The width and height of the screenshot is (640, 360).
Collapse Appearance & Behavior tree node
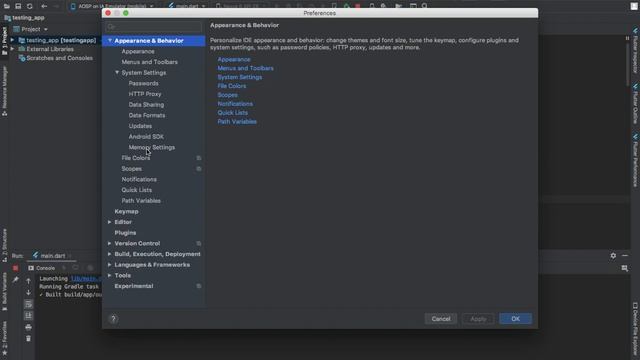pos(110,41)
